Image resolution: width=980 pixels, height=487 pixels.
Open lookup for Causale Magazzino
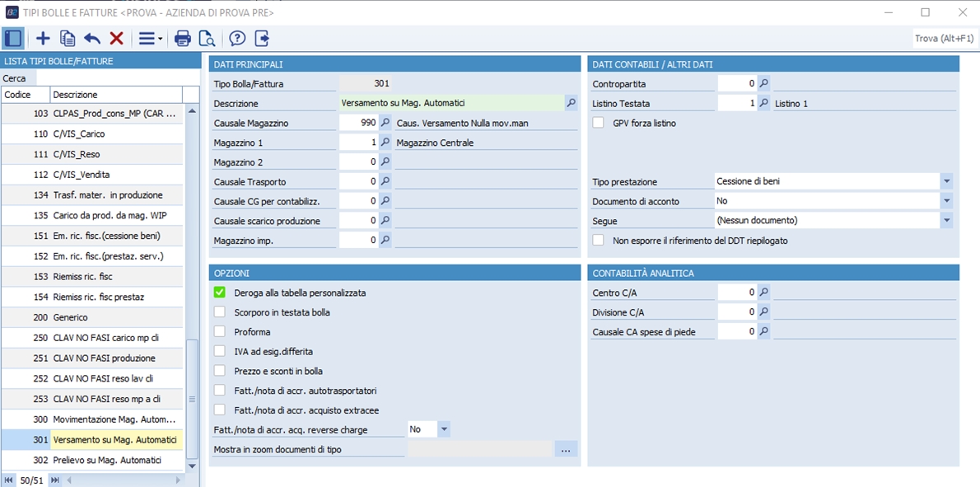[385, 123]
